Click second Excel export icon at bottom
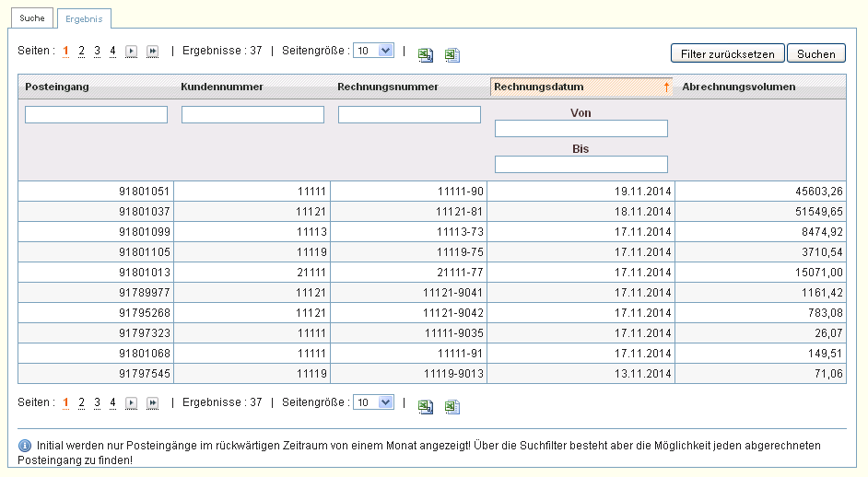 452,406
